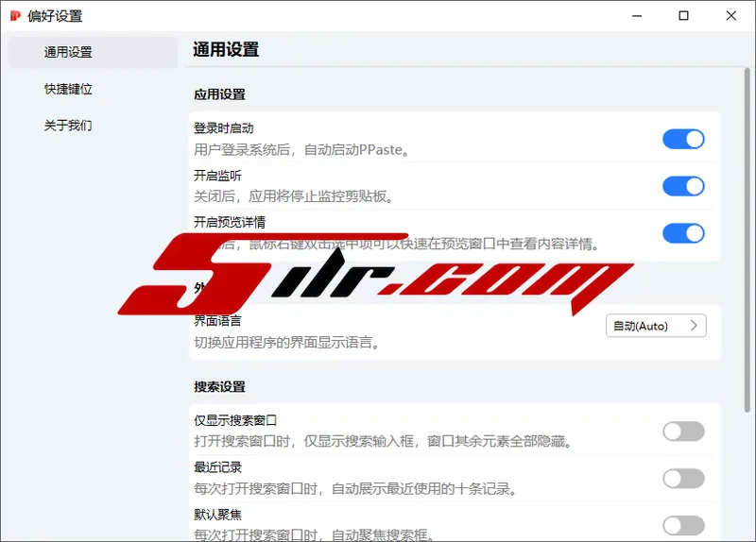Disable the 登录时启动 toggle
Image resolution: width=756 pixels, height=542 pixels.
pos(683,139)
